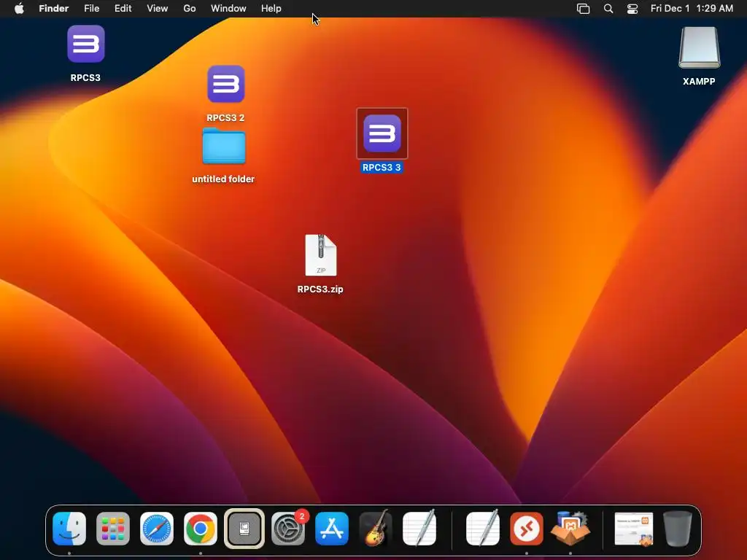Select the RPCS3 app icon on desktop
Screen dimensions: 747x560
coord(86,44)
